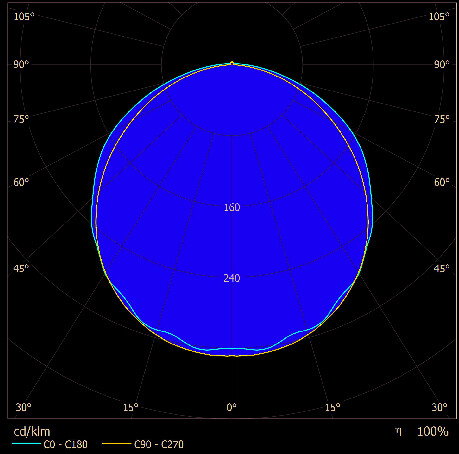Click the right 15° angle label
The image size is (459, 454).
tap(333, 407)
